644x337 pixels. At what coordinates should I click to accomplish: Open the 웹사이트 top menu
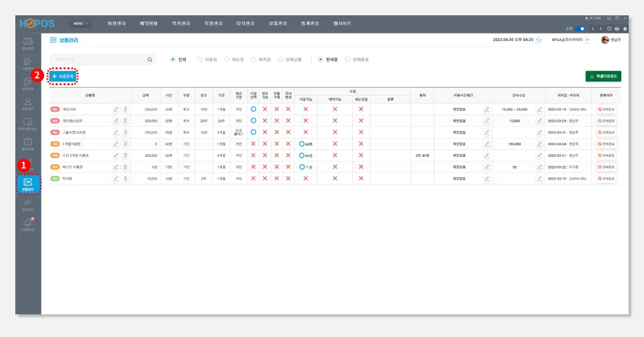click(342, 23)
